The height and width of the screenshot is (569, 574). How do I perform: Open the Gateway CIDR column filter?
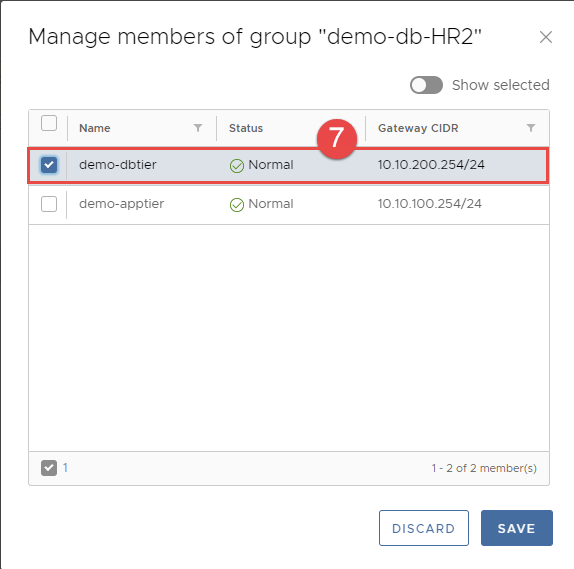pos(531,128)
